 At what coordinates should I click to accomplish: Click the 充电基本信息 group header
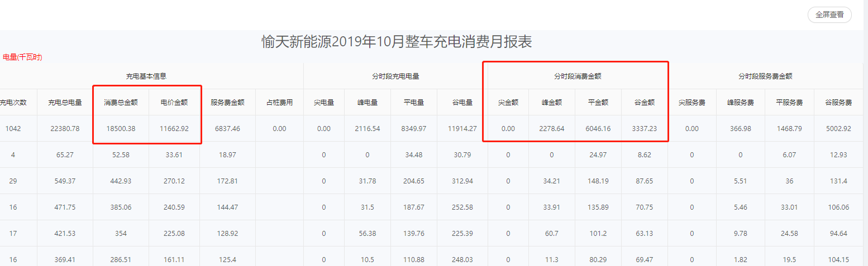click(146, 76)
